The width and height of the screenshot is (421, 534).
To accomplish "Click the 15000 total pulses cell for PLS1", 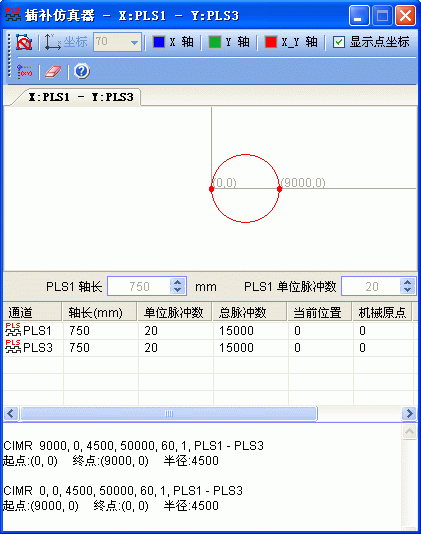I will click(251, 331).
